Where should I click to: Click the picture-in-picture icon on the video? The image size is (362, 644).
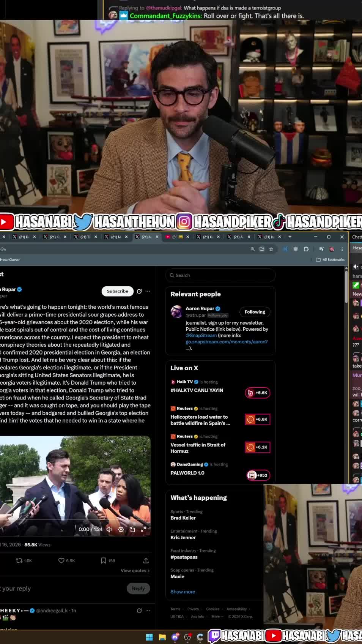(132, 529)
